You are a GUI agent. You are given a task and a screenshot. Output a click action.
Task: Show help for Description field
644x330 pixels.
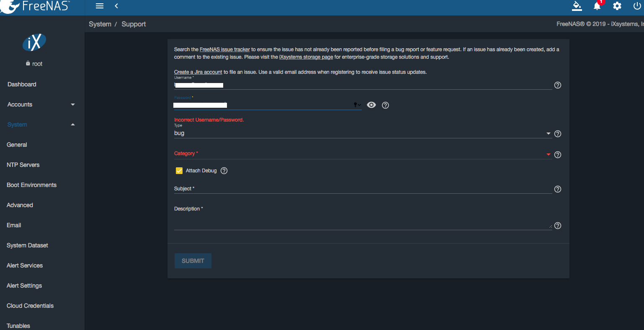coord(558,226)
